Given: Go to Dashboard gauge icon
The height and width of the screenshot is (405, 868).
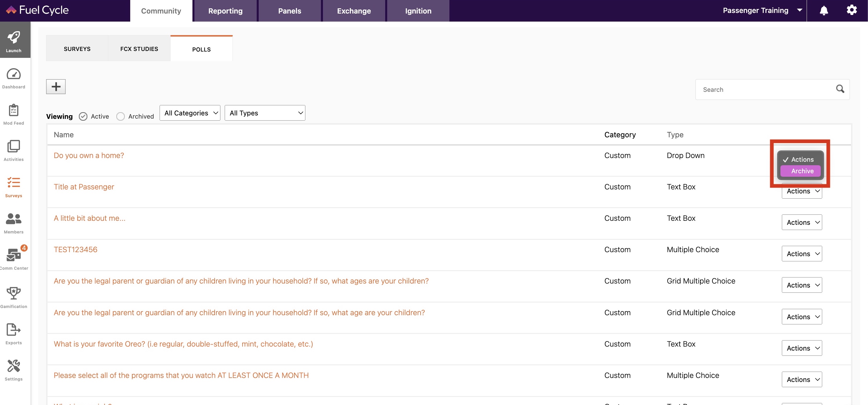Looking at the screenshot, I should pyautogui.click(x=14, y=74).
